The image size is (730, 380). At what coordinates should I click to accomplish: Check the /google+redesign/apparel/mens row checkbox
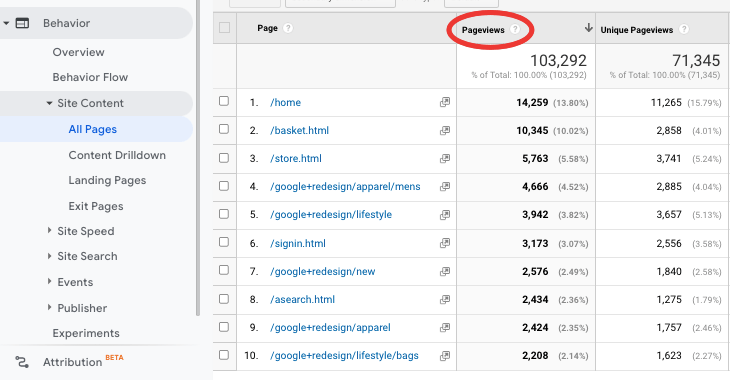[x=224, y=186]
